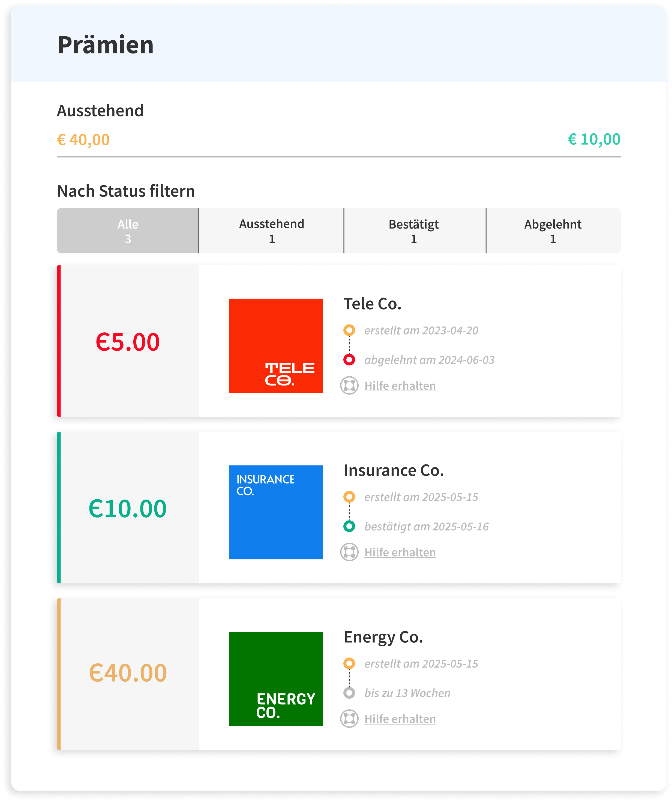Open 'Hilfe erhalten' link for Insurance Co.
Image resolution: width=672 pixels, height=802 pixels.
(400, 552)
